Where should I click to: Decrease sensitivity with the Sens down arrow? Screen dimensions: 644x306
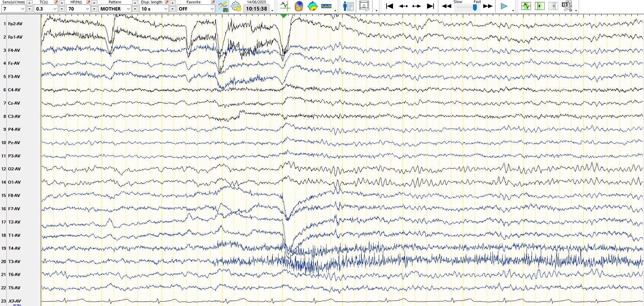pyautogui.click(x=29, y=9)
